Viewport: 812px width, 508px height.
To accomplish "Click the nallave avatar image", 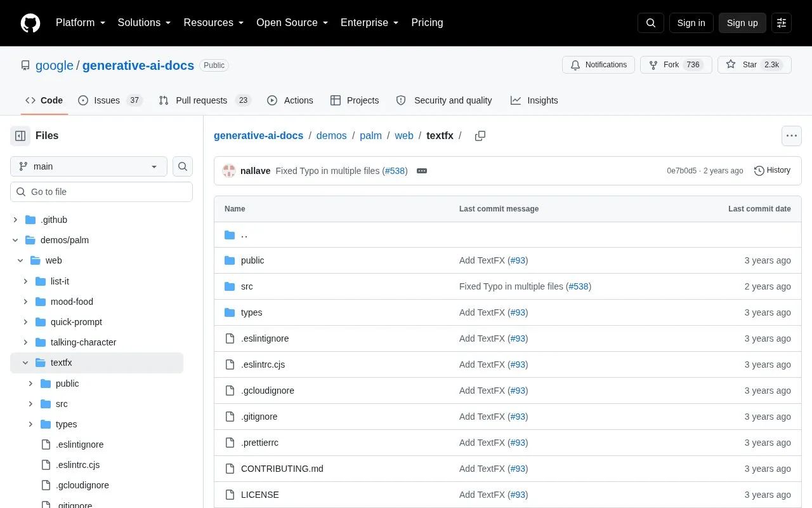I will point(229,171).
